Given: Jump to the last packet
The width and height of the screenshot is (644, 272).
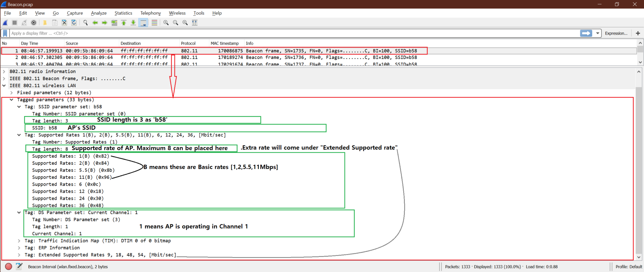Looking at the screenshot, I should 133,23.
